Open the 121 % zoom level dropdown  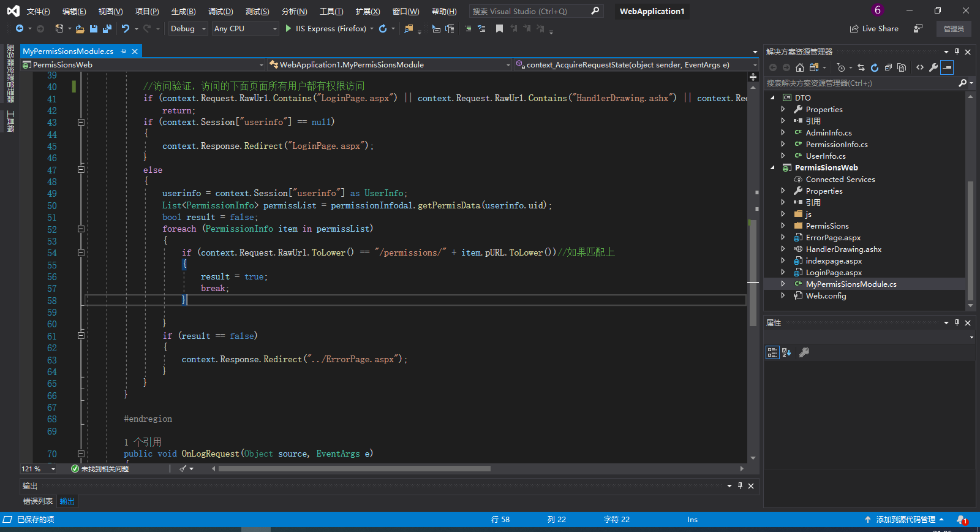pos(39,469)
